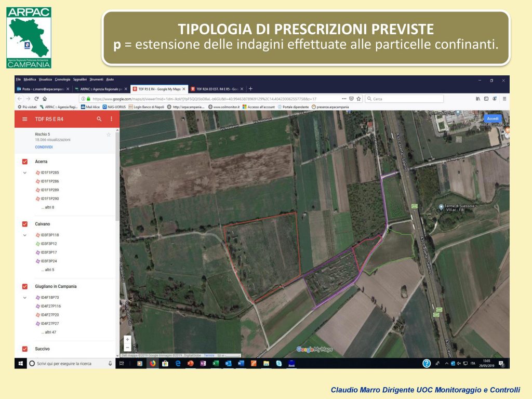
Task: Open the Modifica menu
Action: [x=30, y=79]
